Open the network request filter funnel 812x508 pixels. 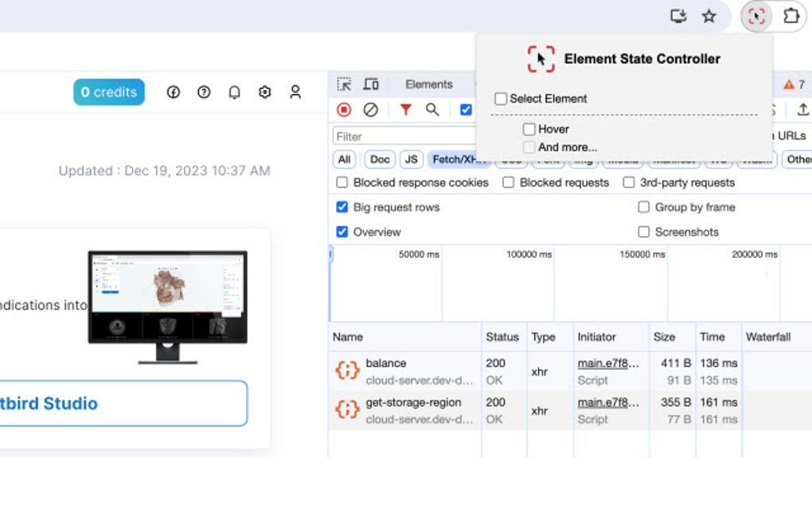[x=405, y=110]
